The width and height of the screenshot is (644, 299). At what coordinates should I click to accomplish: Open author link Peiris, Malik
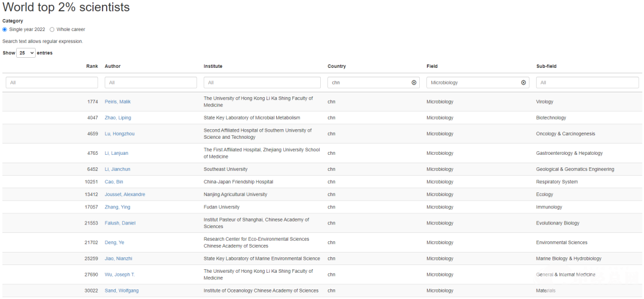117,102
